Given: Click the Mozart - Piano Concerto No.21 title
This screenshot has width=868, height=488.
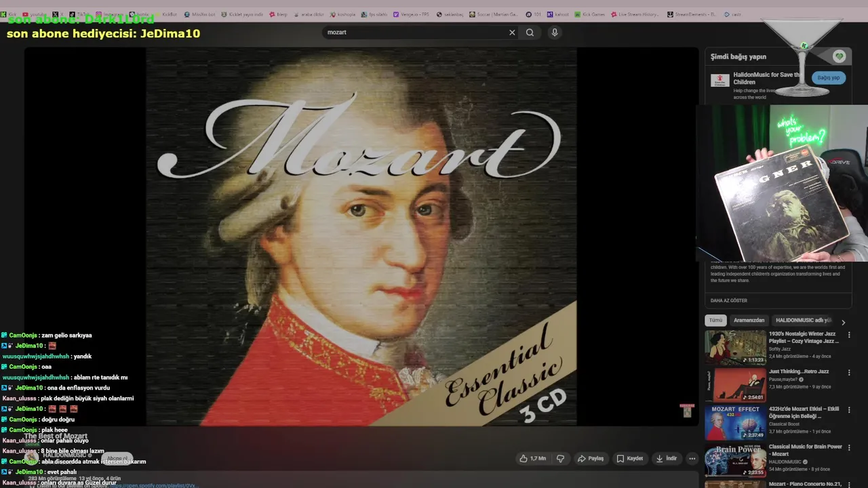Looking at the screenshot, I should (x=805, y=484).
